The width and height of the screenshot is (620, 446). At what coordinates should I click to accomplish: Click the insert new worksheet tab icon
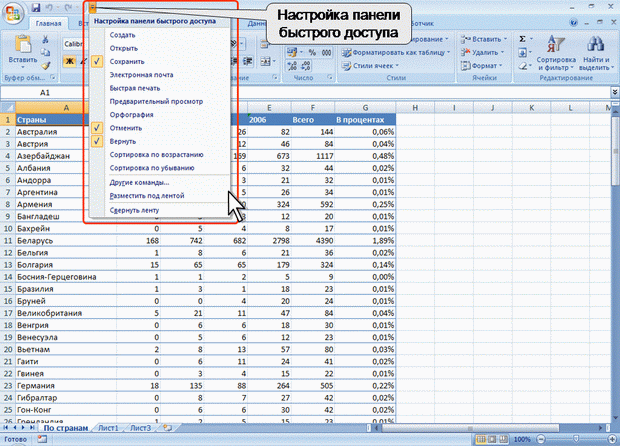(166, 427)
